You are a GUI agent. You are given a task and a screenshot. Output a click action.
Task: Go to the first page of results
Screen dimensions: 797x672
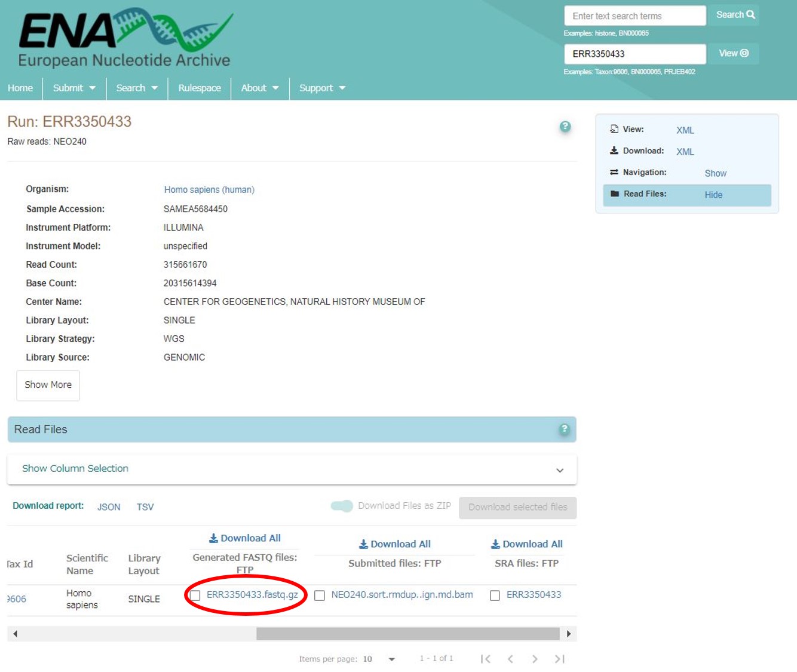pyautogui.click(x=486, y=659)
